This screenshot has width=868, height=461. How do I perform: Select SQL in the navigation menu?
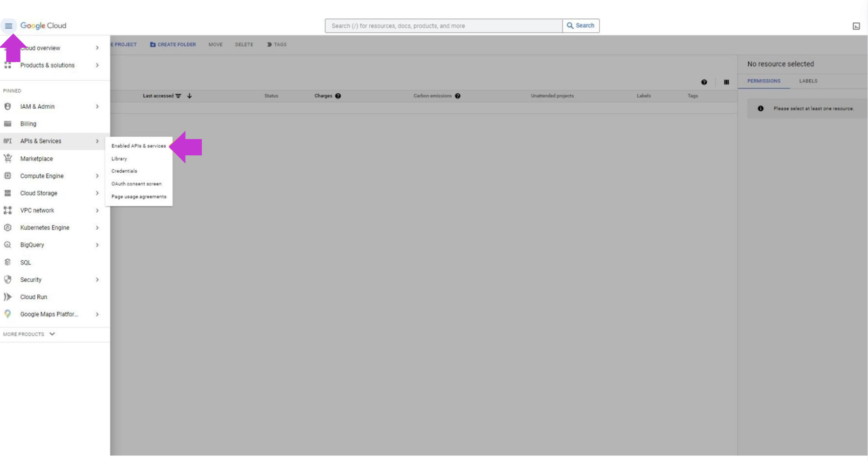click(x=26, y=262)
